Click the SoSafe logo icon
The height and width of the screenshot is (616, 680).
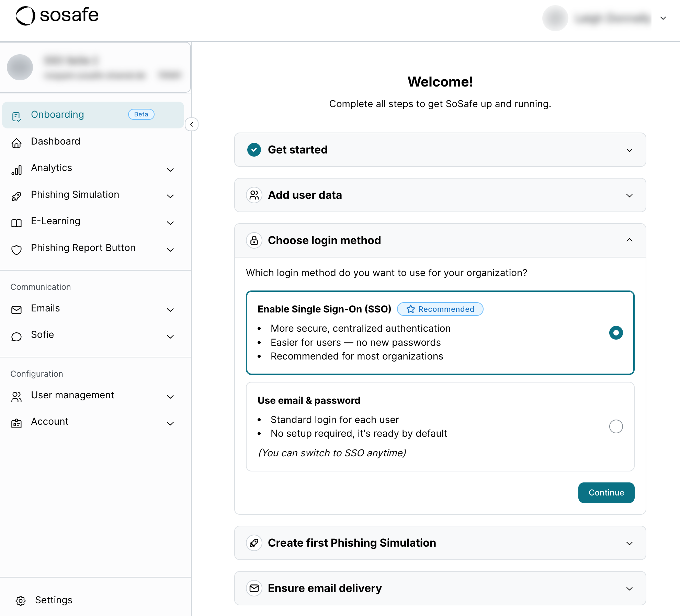click(25, 16)
